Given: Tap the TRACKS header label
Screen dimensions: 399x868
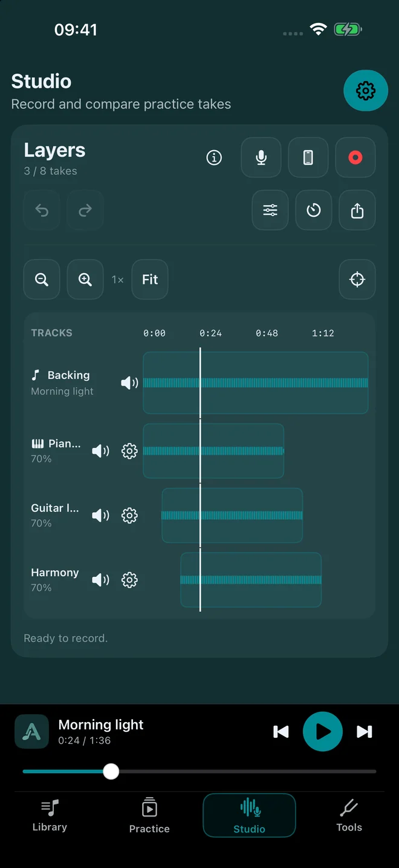Looking at the screenshot, I should pos(51,333).
